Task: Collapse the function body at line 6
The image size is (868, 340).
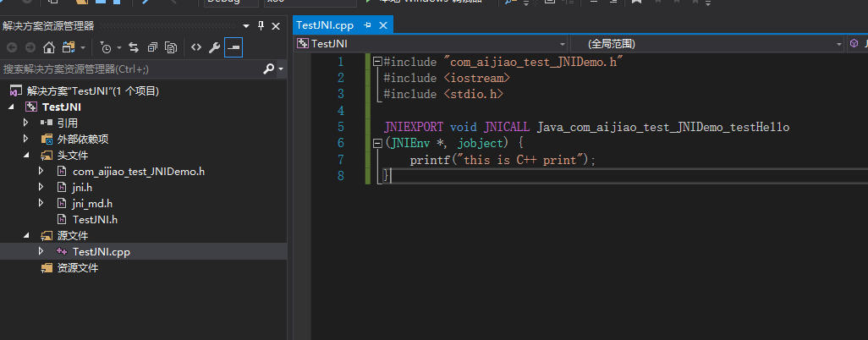Action: 377,143
